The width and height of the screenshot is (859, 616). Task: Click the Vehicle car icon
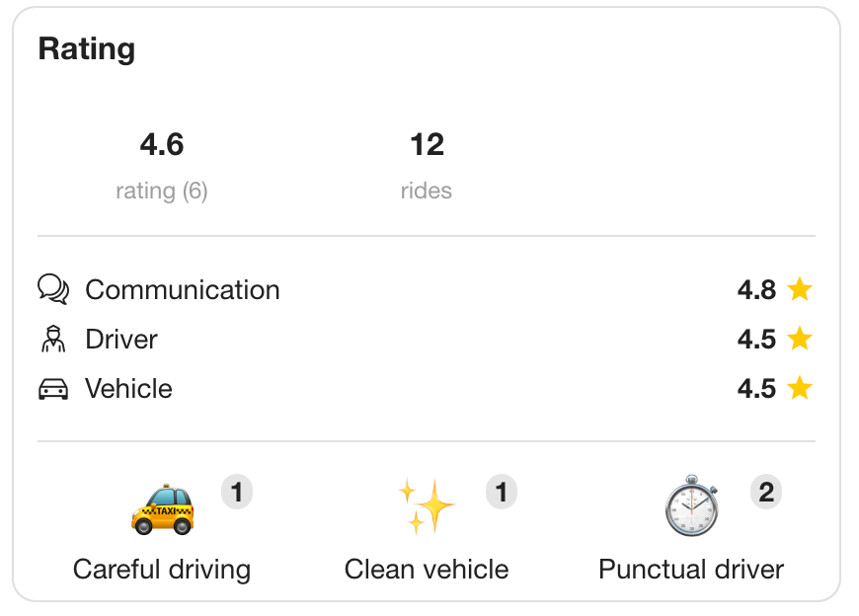tap(54, 389)
